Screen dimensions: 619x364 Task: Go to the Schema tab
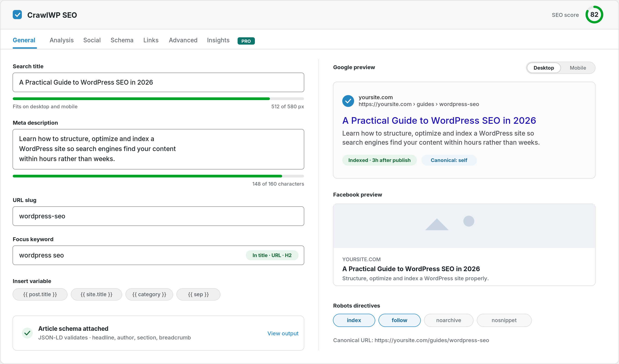[x=122, y=40]
